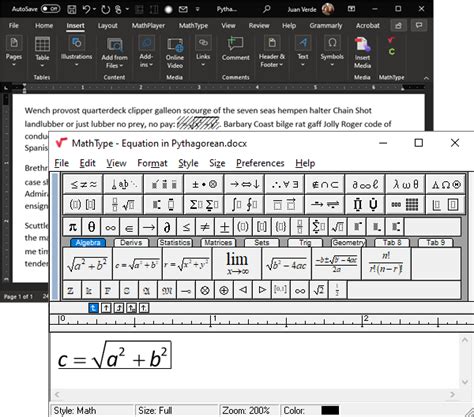The image size is (474, 417).
Task: Select the Algebra tab
Action: [88, 242]
